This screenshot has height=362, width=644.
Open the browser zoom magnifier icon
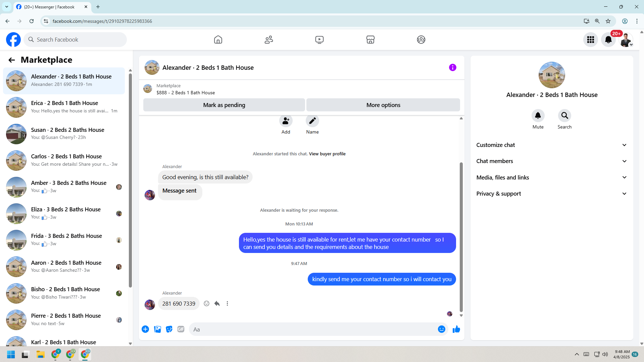(597, 21)
